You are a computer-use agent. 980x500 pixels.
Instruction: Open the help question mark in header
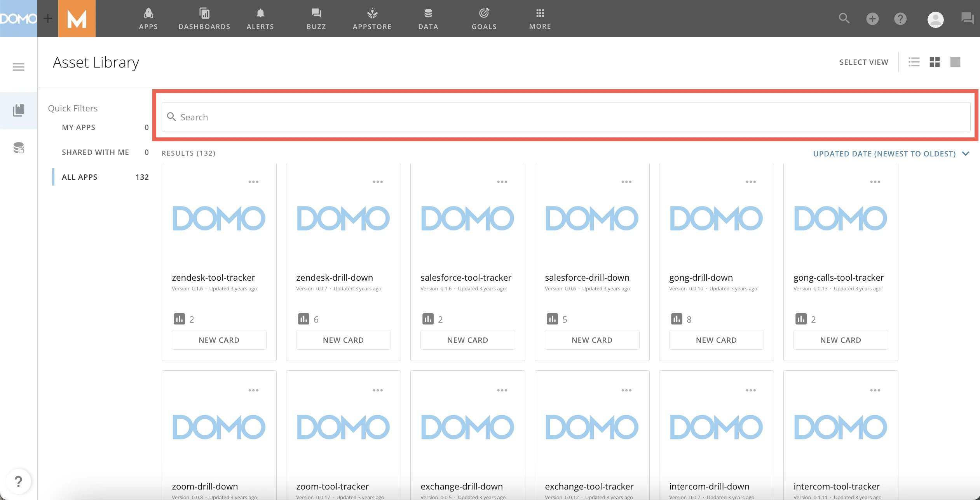[x=900, y=19]
